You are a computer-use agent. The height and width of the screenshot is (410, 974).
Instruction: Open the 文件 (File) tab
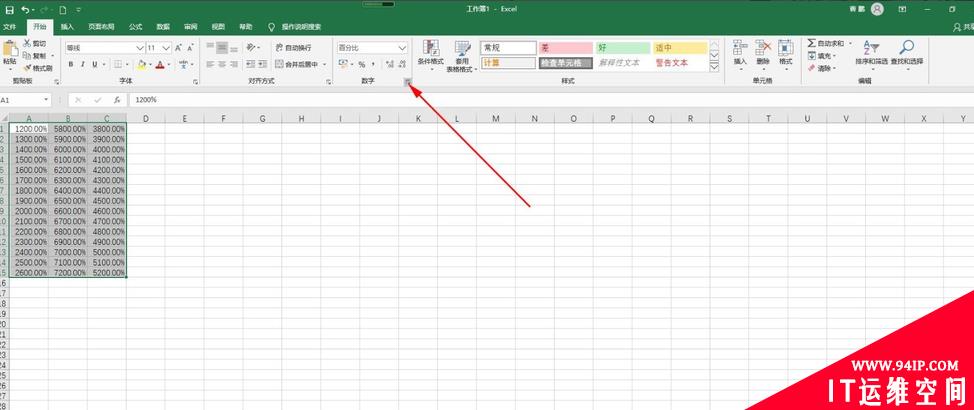point(9,27)
